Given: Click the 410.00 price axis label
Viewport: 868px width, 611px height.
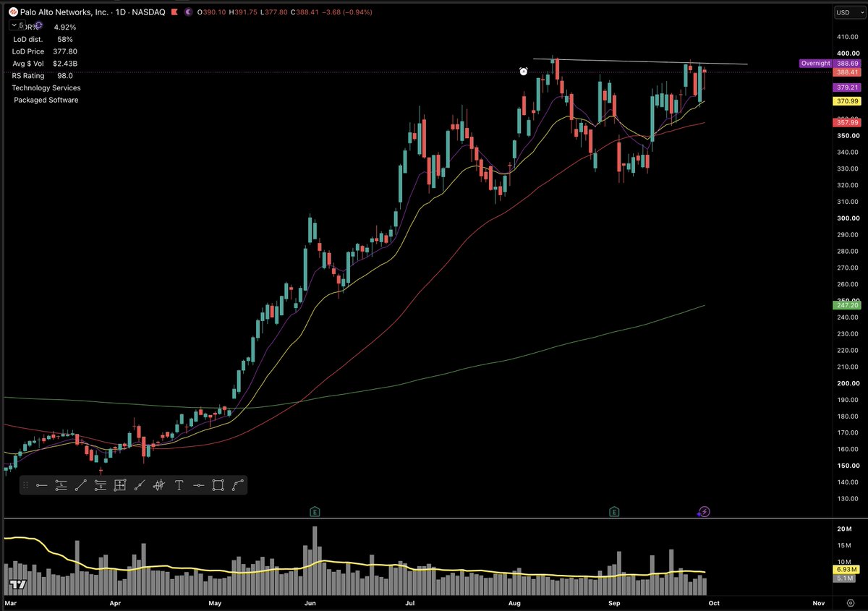Looking at the screenshot, I should (x=847, y=37).
